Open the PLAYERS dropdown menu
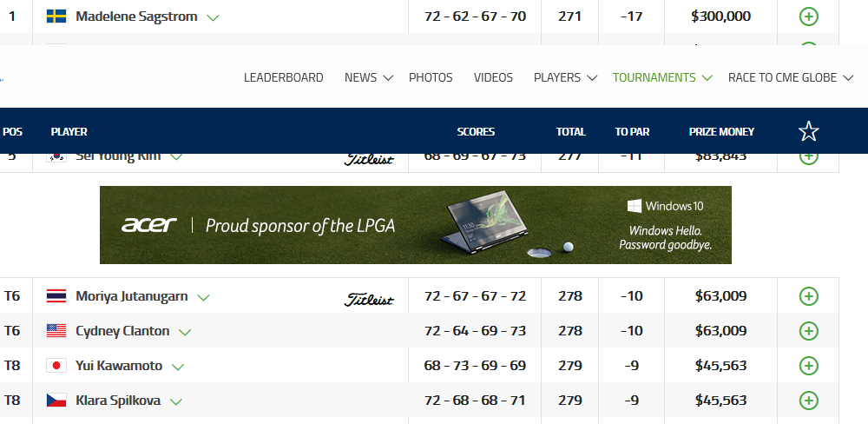 [x=565, y=77]
